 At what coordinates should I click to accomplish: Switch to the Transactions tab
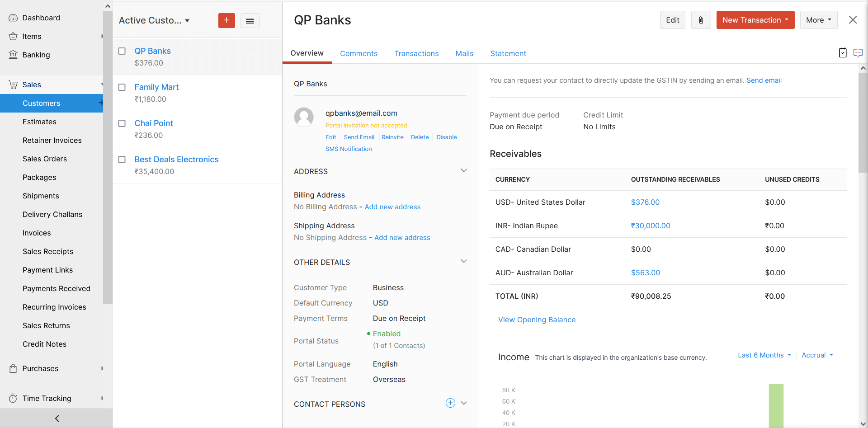click(x=416, y=53)
